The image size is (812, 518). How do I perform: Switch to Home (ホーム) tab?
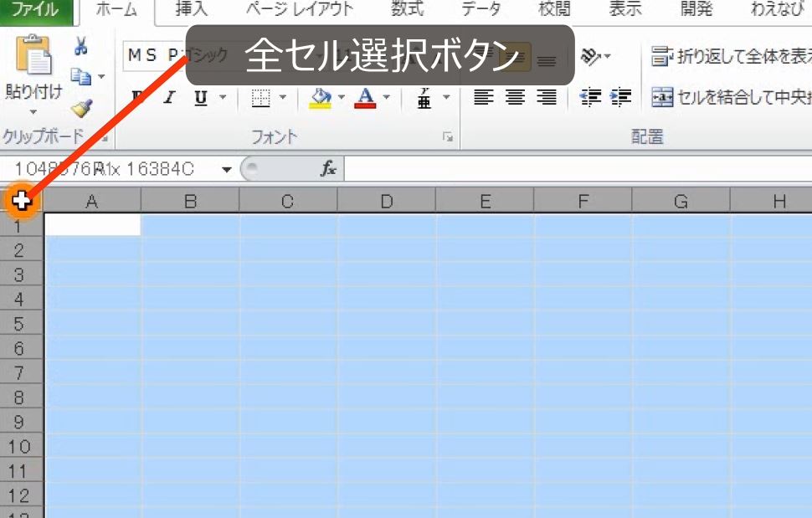[x=116, y=10]
